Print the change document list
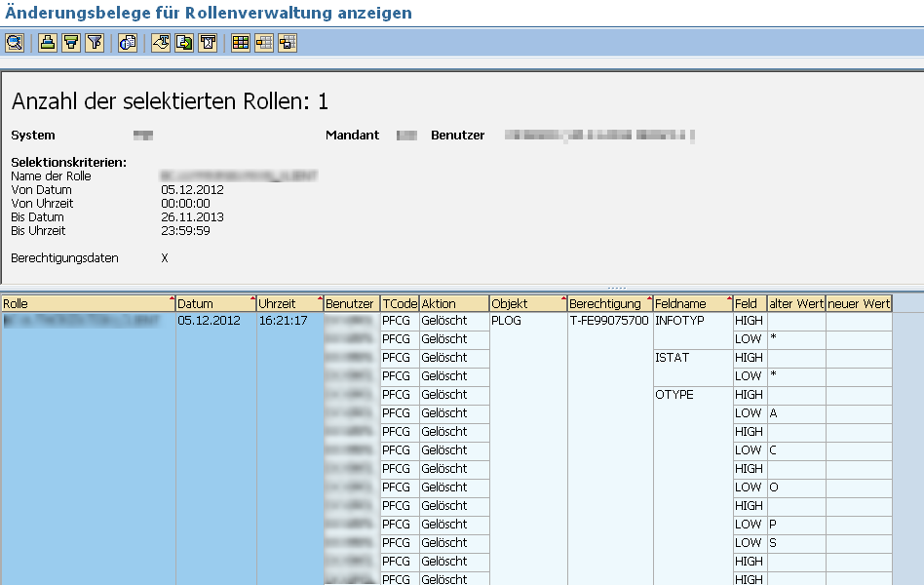 (x=48, y=42)
